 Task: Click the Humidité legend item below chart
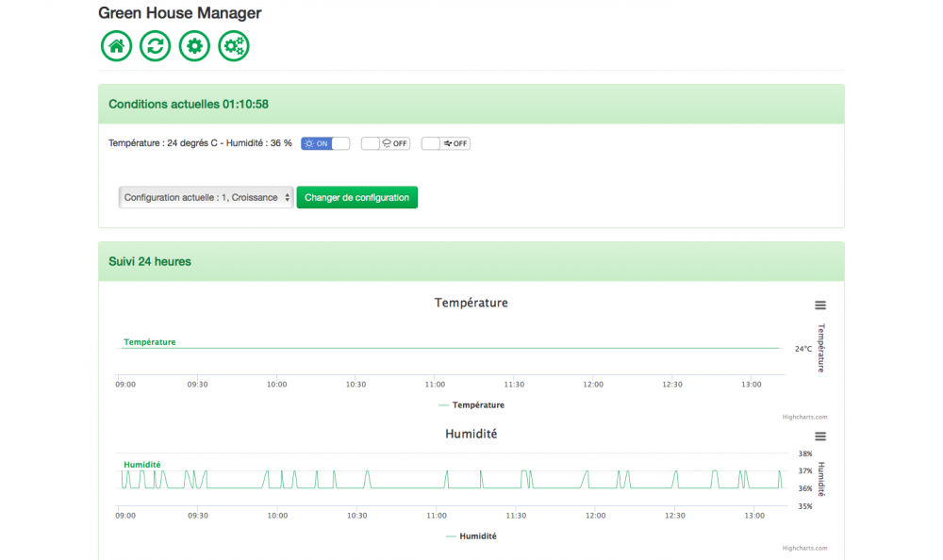tap(471, 536)
